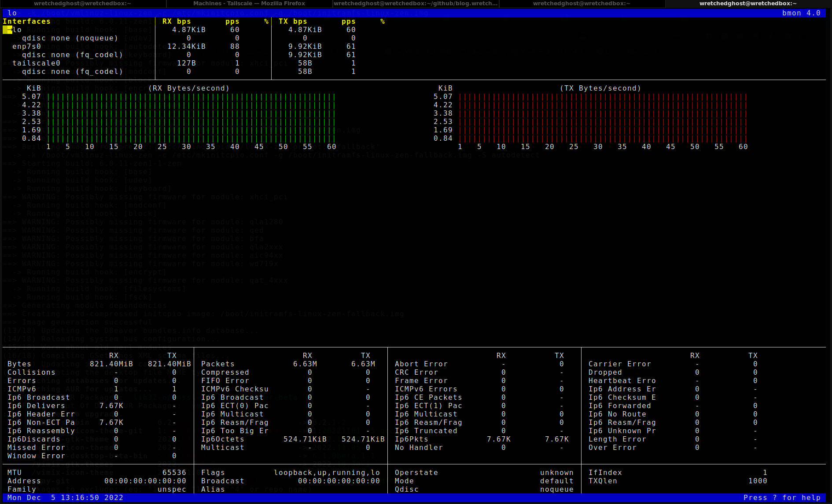The height and width of the screenshot is (504, 832).
Task: Click the Flags value loopback,up,running,lo
Action: click(x=327, y=473)
